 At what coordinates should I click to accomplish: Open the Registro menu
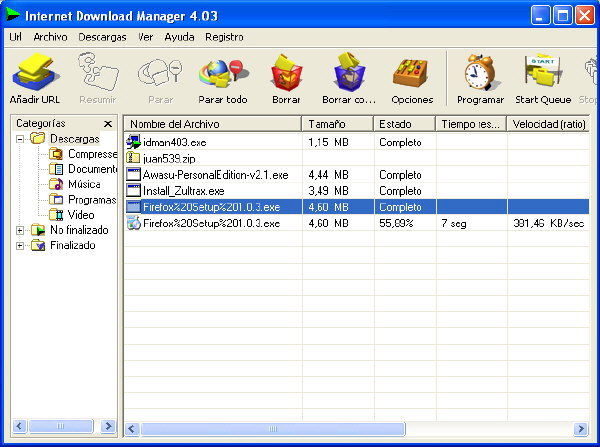(x=224, y=37)
